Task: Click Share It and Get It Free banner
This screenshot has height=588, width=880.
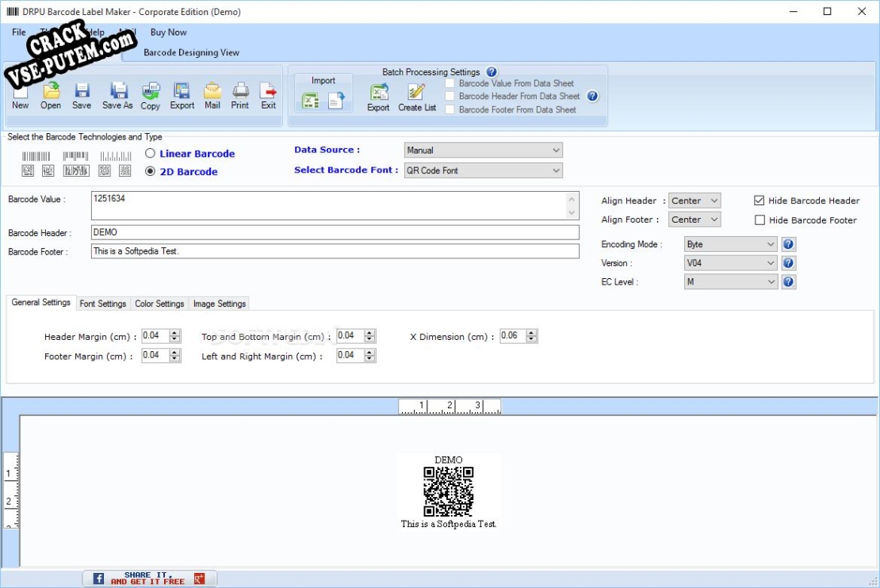Action: (150, 578)
